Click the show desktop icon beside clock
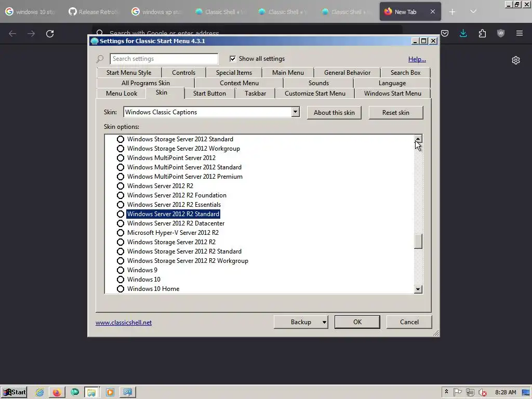 pos(526,392)
